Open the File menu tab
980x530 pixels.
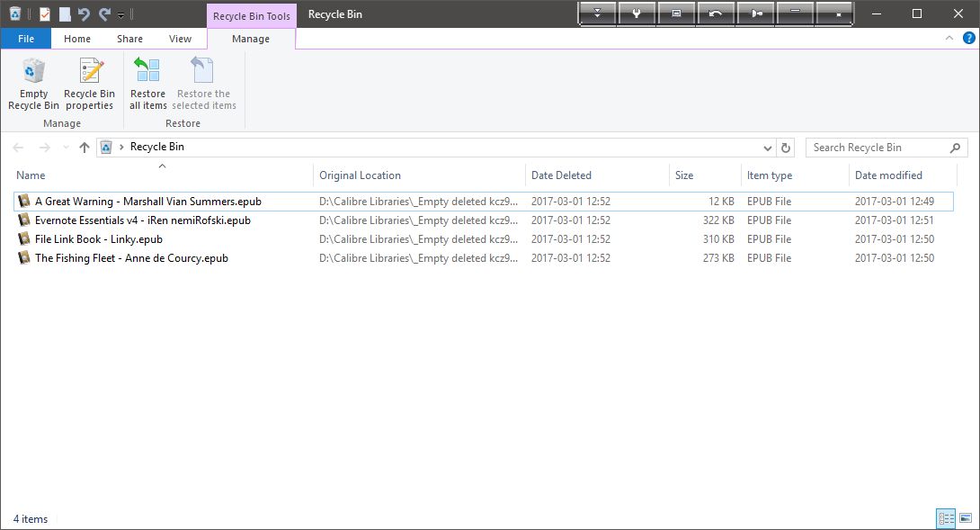[26, 39]
